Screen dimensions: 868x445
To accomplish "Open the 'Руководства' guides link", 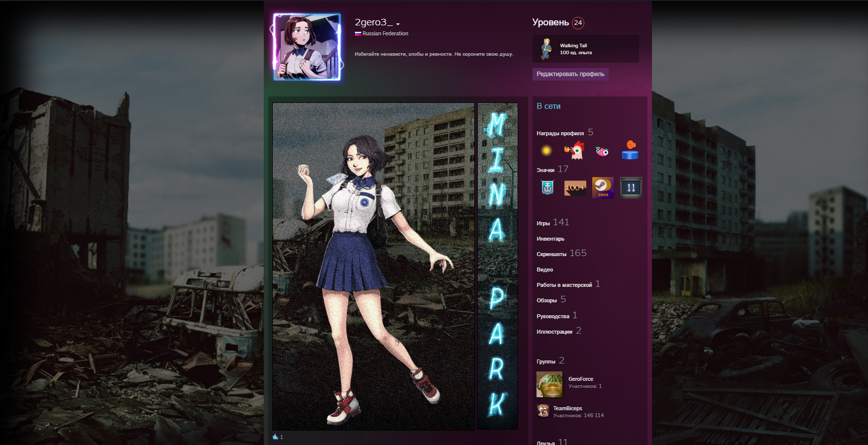I will point(552,316).
